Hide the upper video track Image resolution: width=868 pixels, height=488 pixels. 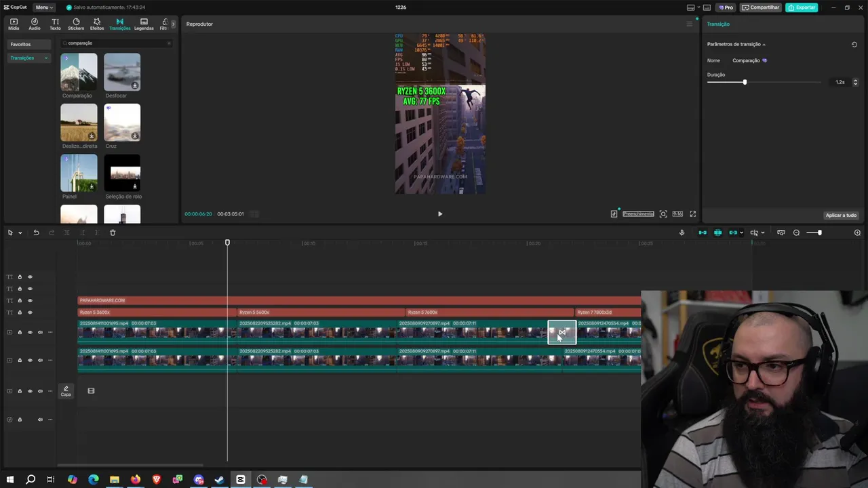click(x=30, y=333)
